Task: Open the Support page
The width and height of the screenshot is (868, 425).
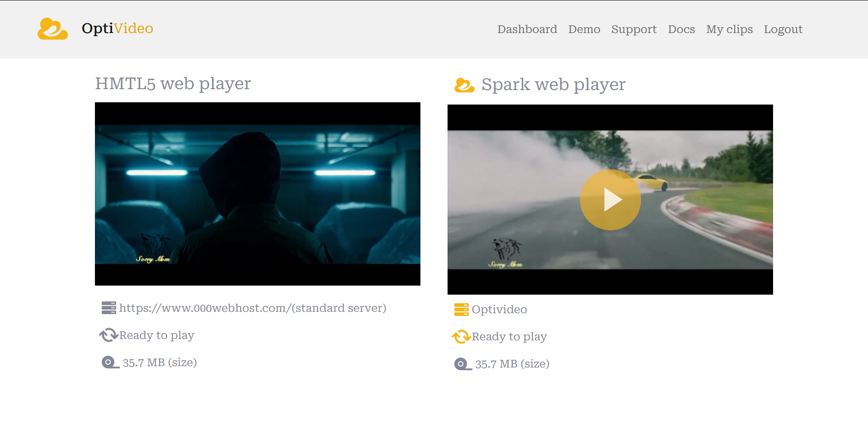Action: click(x=634, y=29)
